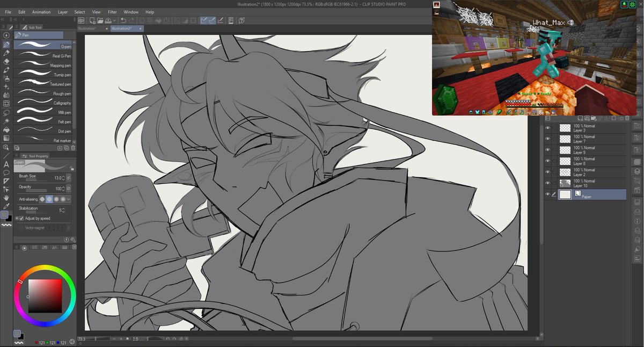
Task: Open color wheel panel menu dropdown
Action: point(75,247)
